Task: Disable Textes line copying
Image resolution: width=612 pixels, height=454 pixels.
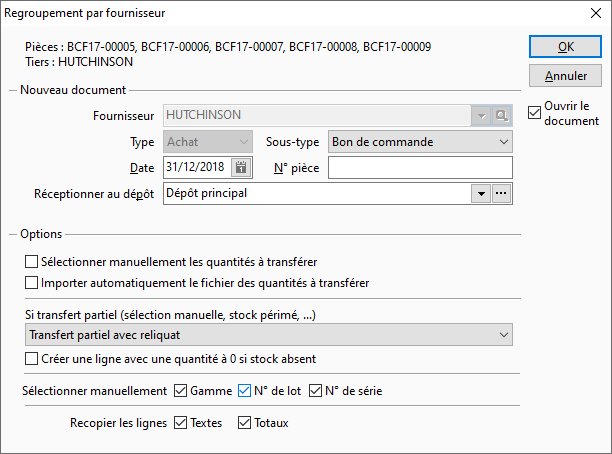Action: pos(180,423)
